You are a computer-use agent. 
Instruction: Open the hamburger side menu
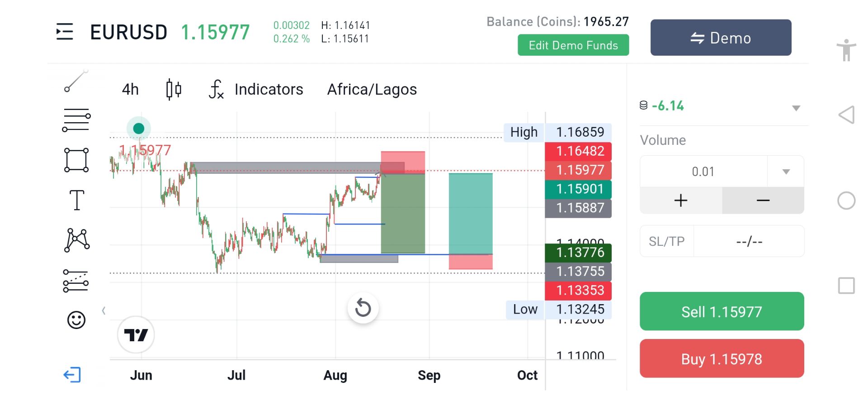(65, 32)
